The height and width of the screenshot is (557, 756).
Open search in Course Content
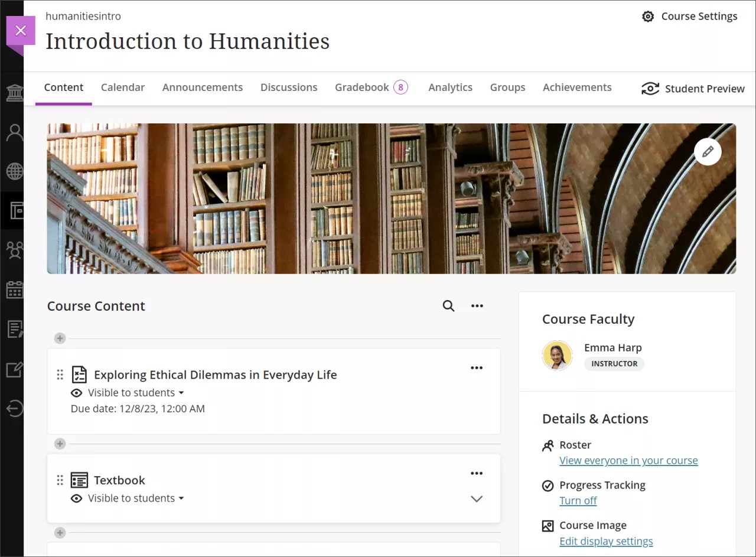(448, 305)
